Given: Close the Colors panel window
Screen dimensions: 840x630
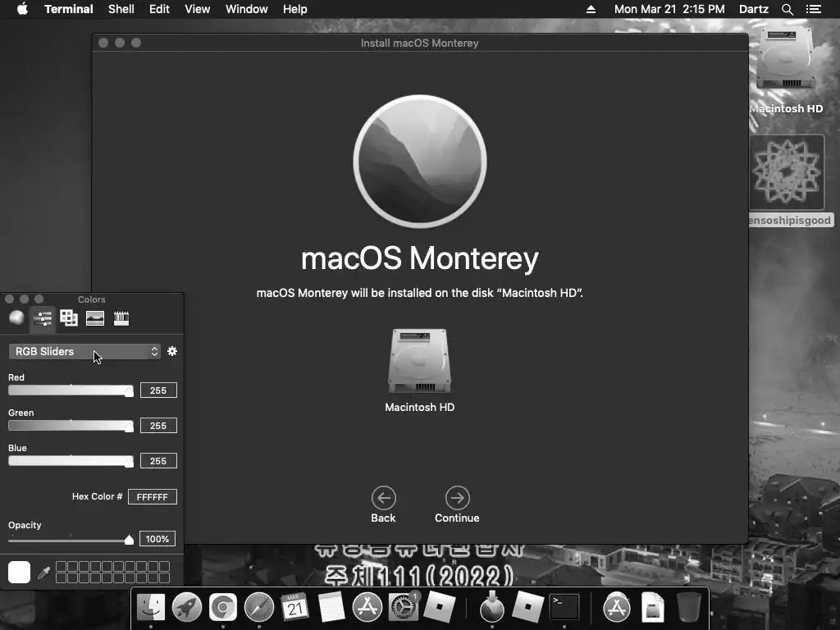Looking at the screenshot, I should tap(10, 299).
